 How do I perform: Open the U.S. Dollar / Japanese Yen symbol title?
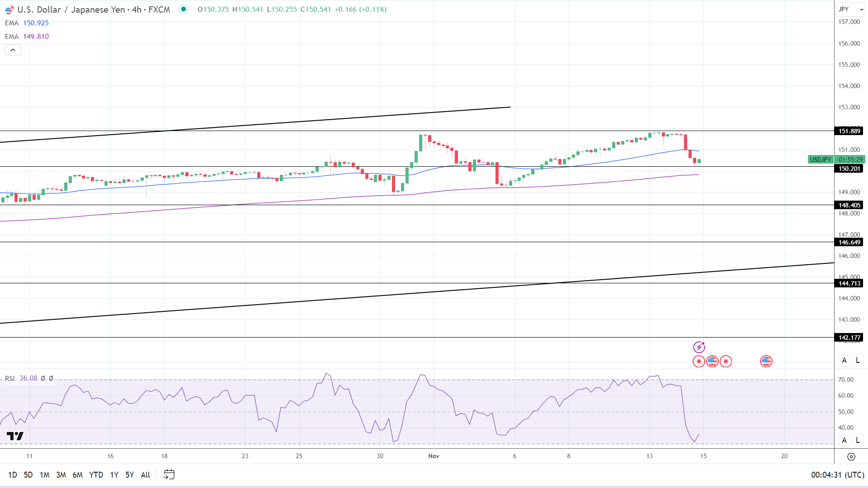click(x=94, y=9)
